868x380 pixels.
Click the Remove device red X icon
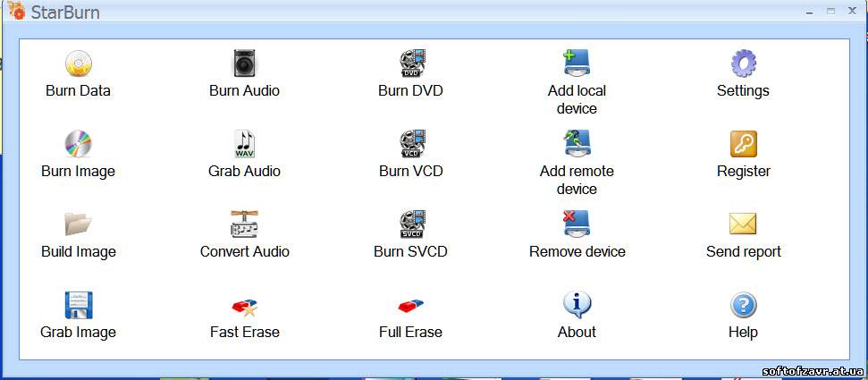[577, 224]
